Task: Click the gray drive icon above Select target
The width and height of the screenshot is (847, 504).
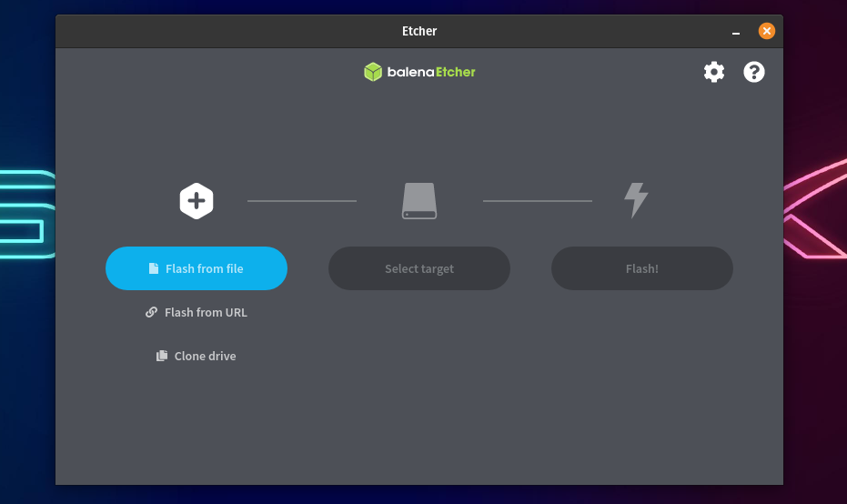Action: (x=419, y=201)
